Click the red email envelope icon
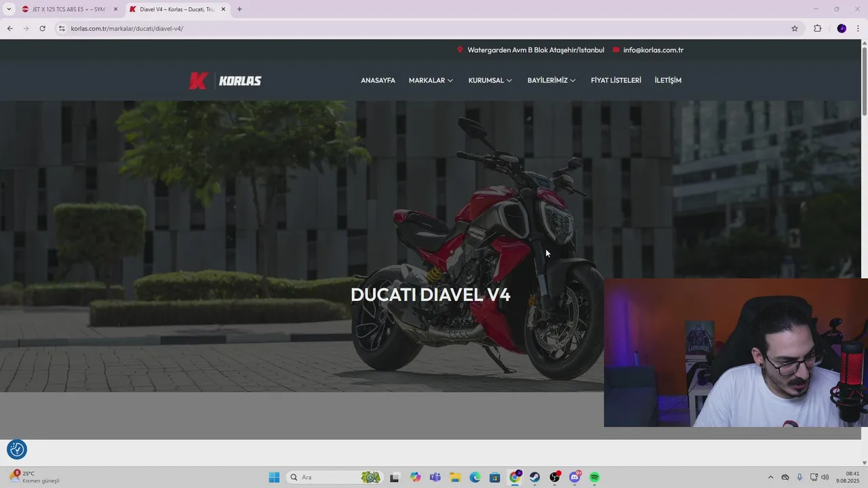This screenshot has width=868, height=488. (x=616, y=49)
